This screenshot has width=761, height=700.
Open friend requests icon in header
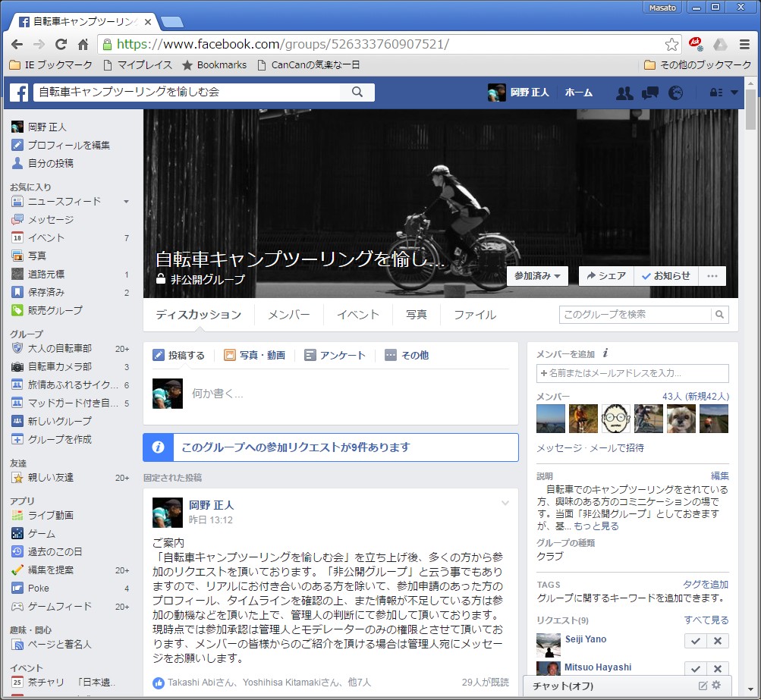pyautogui.click(x=624, y=93)
